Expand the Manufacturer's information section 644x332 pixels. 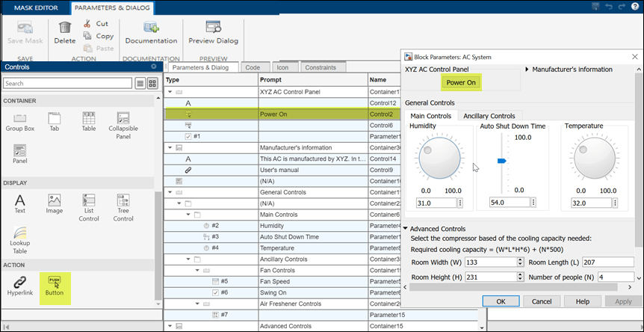[x=526, y=70]
